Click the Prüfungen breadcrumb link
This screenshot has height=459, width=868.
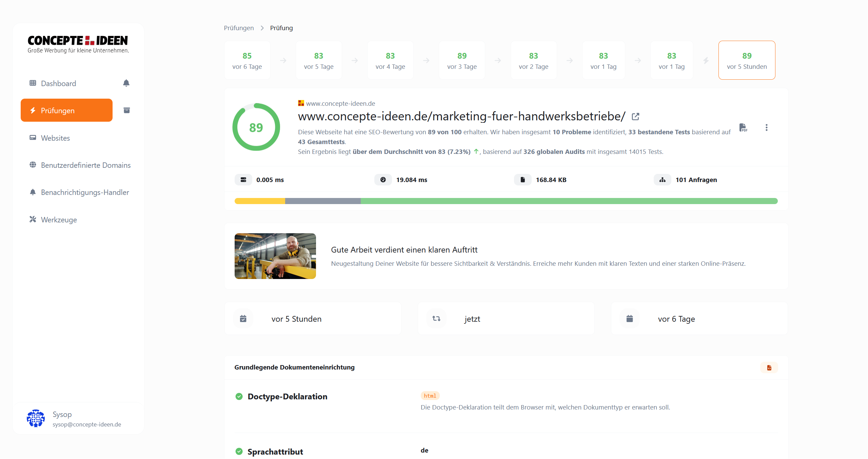(x=239, y=28)
